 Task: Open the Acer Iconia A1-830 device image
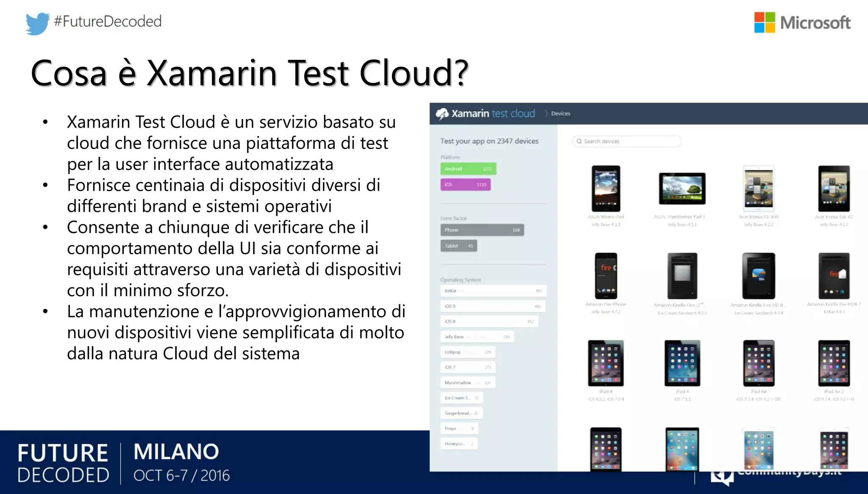(x=759, y=189)
